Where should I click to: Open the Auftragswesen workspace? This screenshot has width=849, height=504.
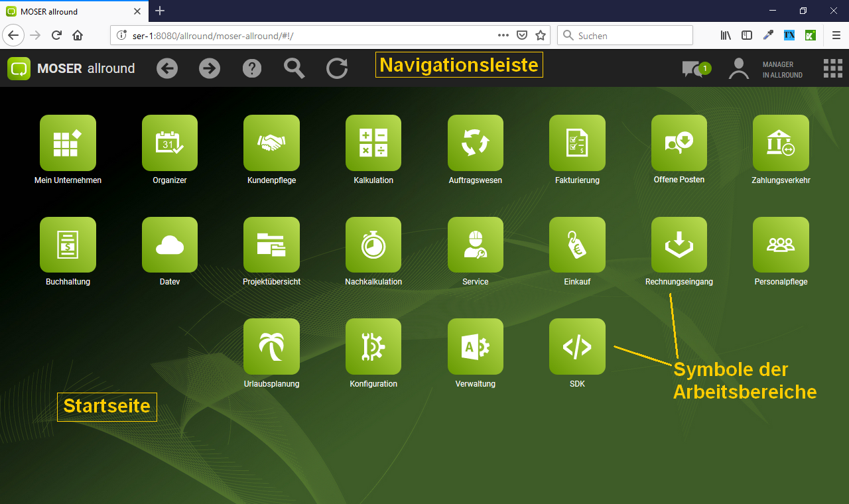coord(476,143)
